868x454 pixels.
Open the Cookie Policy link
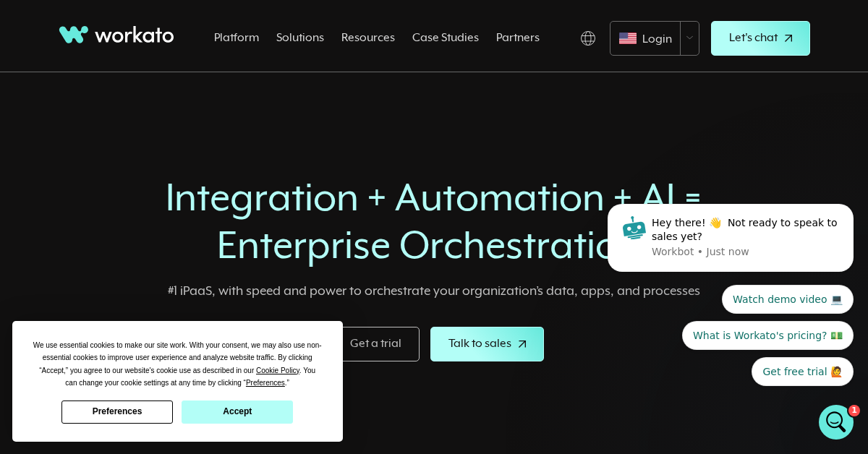point(278,371)
